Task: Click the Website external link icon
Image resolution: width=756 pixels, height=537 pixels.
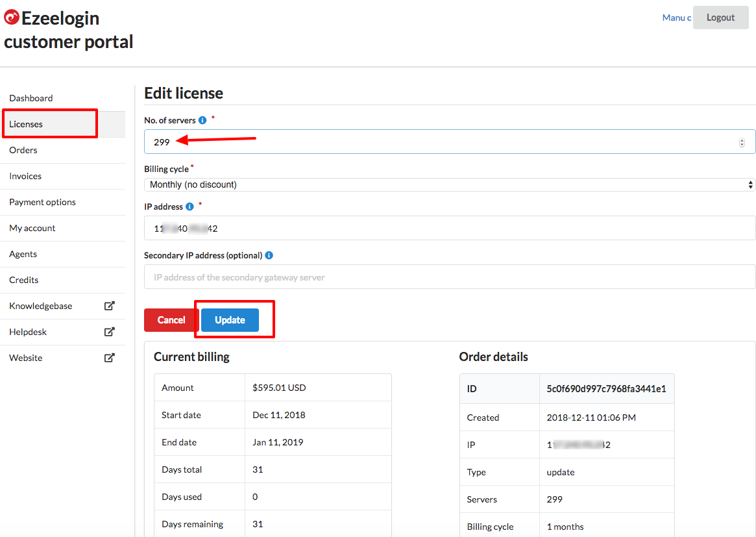Action: tap(110, 358)
